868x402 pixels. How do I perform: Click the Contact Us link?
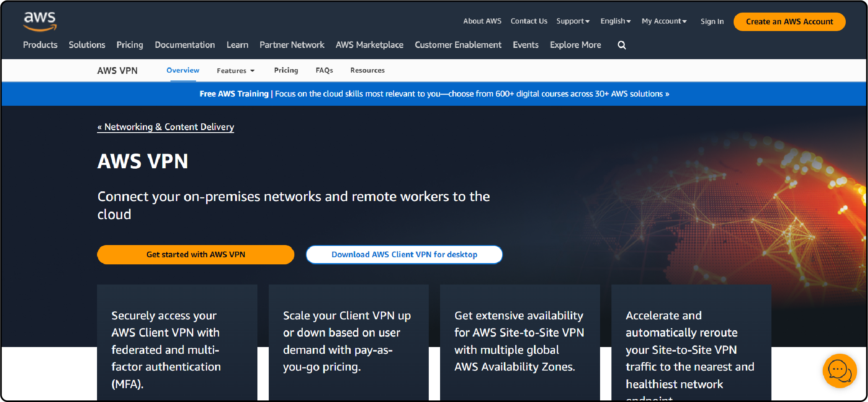pyautogui.click(x=529, y=21)
